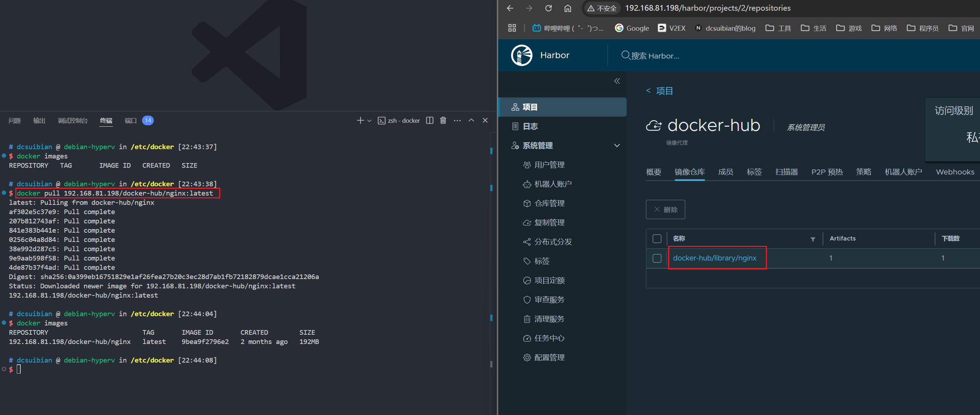Maximize the VS Code panel size
980x415 pixels.
coord(471,120)
